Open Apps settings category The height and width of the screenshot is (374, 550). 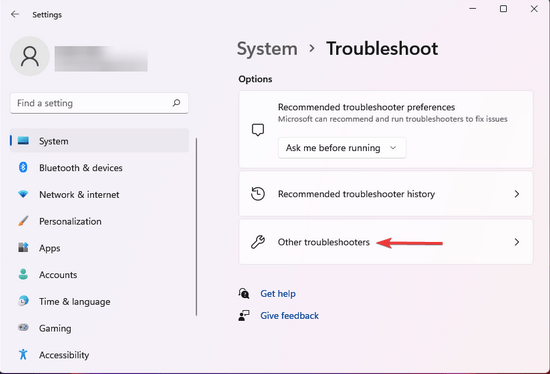coord(99,248)
